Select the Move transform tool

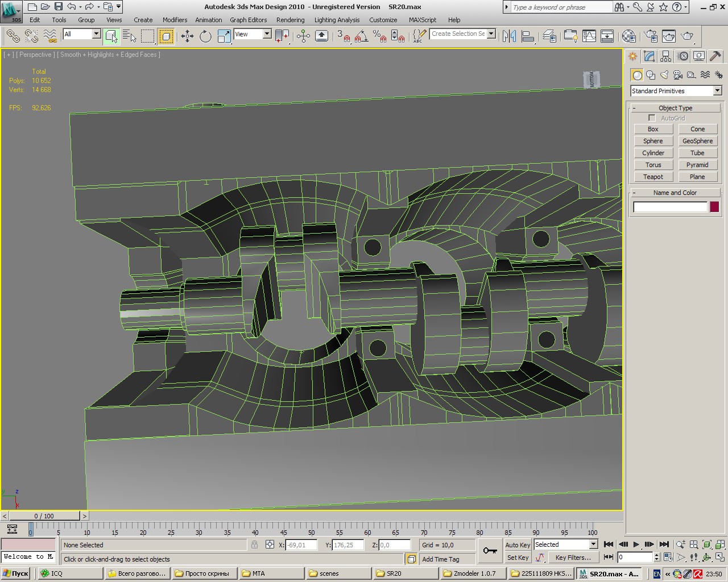click(x=187, y=36)
